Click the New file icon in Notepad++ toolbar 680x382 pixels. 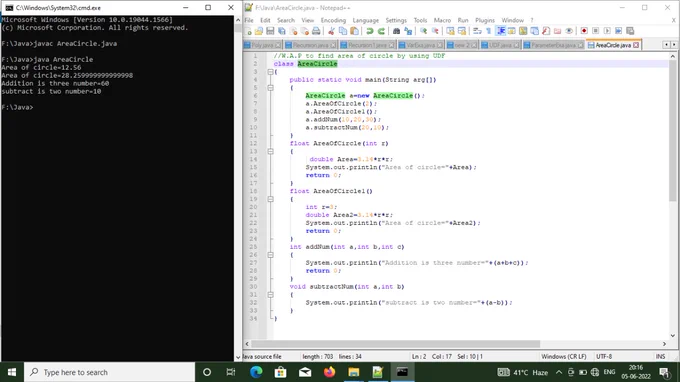(x=248, y=31)
